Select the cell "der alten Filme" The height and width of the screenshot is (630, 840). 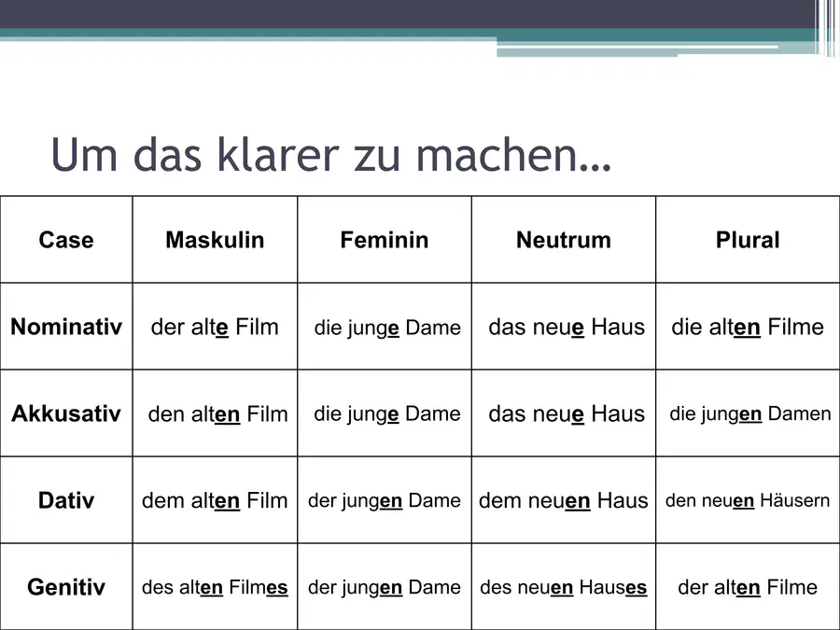[x=748, y=587]
